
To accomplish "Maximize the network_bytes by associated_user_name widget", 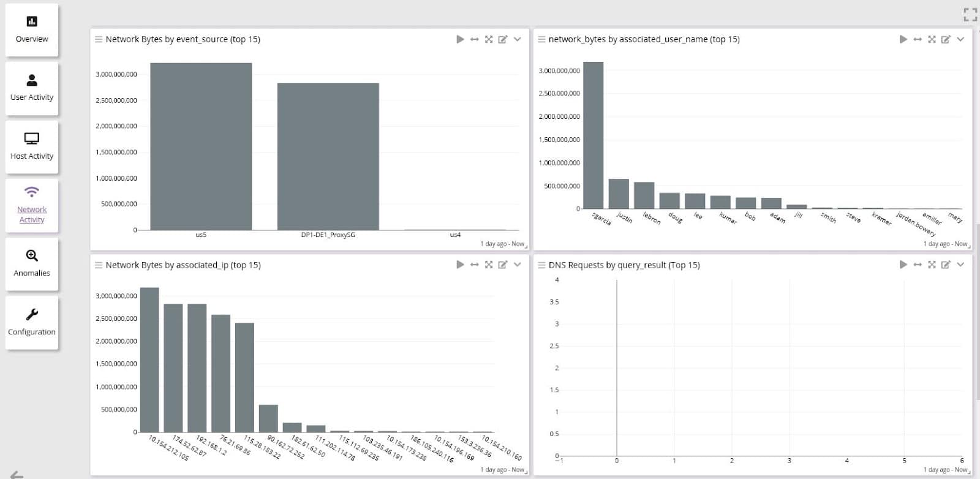I will tap(932, 39).
